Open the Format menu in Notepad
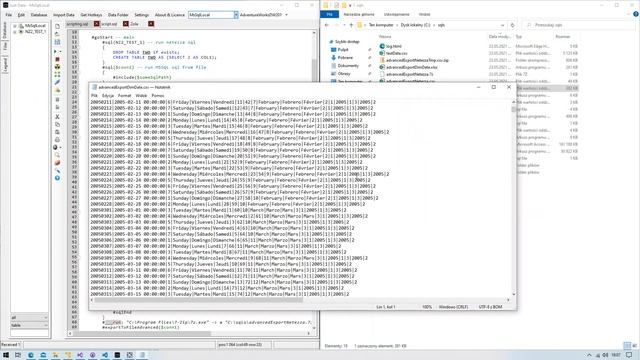640x360 pixels. [124, 96]
